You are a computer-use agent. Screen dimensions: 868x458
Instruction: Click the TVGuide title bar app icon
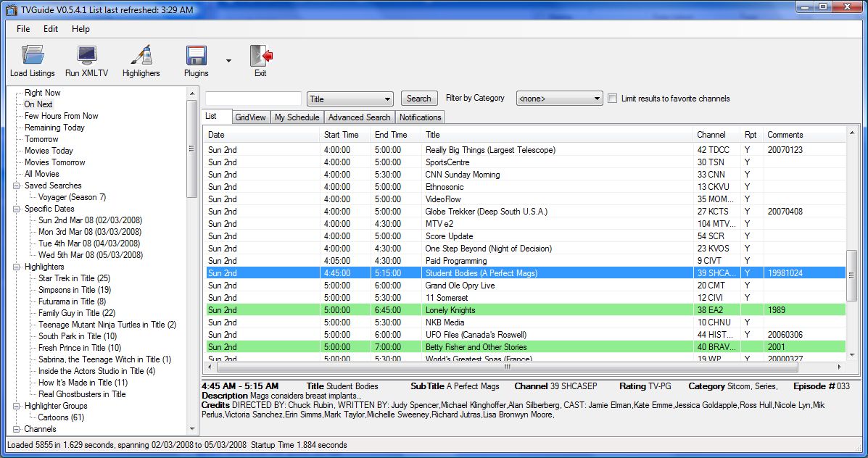(x=12, y=9)
